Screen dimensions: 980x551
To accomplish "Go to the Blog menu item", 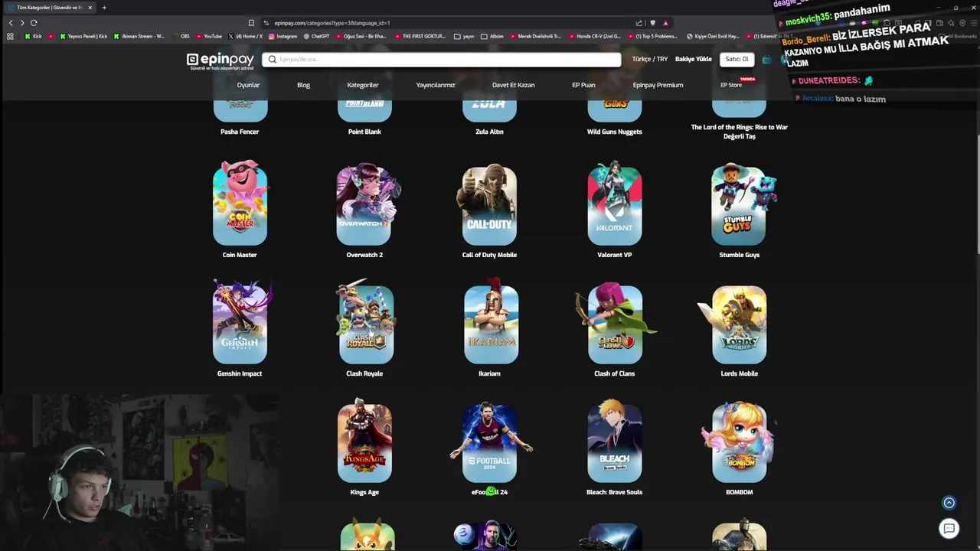I will 303,85.
